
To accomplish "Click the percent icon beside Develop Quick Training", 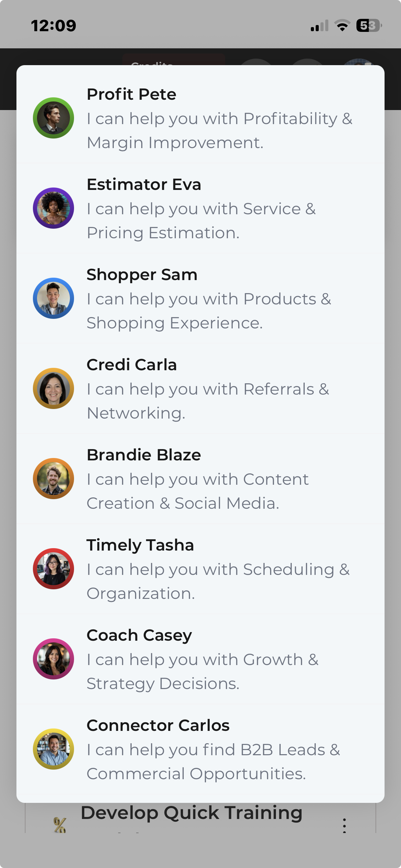I will pyautogui.click(x=60, y=825).
